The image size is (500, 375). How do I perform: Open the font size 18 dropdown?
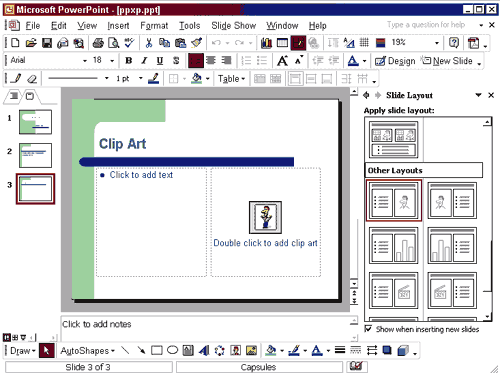coord(112,61)
